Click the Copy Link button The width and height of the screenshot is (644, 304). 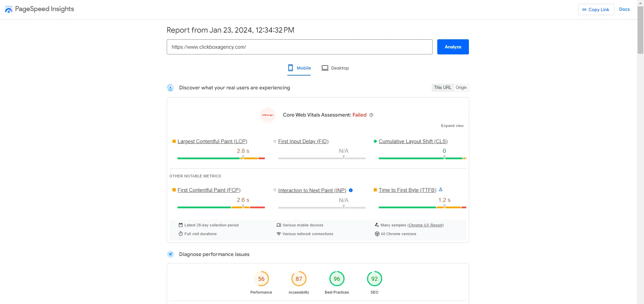click(596, 9)
